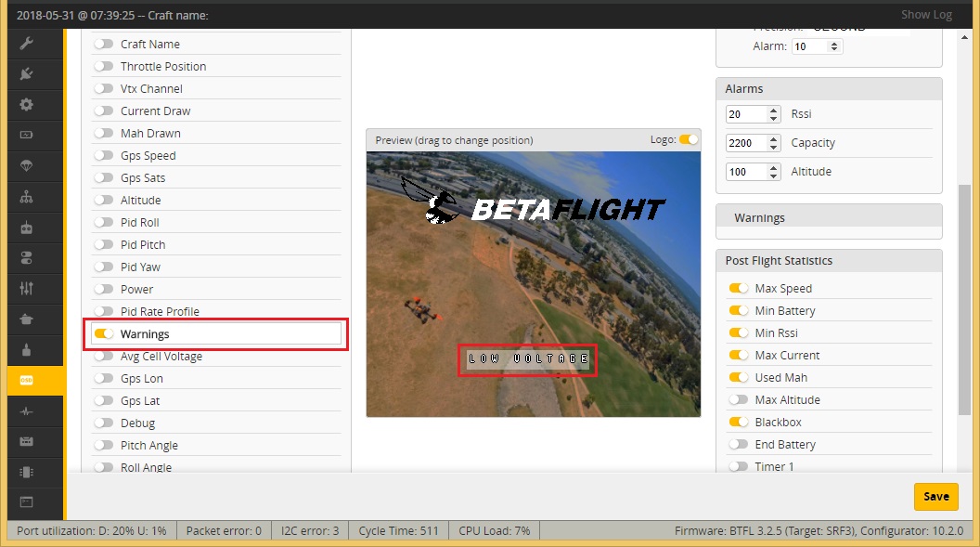The width and height of the screenshot is (980, 547).
Task: Decrease the Capacity alarm value
Action: click(774, 147)
